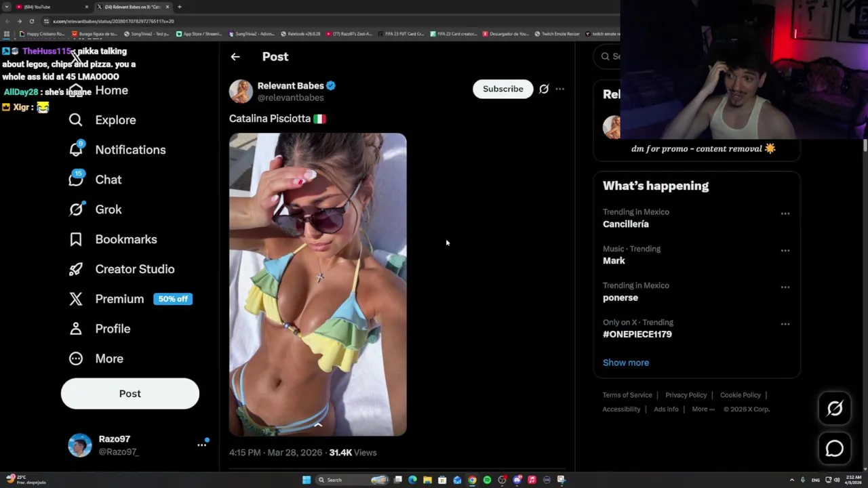Open Cookie Policy footer link
868x488 pixels.
(x=741, y=395)
